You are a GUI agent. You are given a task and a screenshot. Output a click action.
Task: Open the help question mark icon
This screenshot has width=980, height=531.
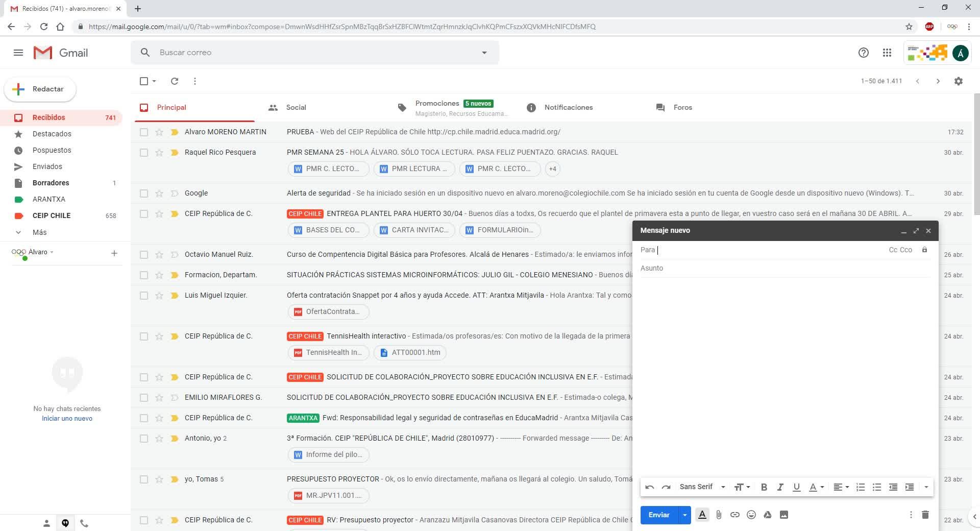click(864, 53)
